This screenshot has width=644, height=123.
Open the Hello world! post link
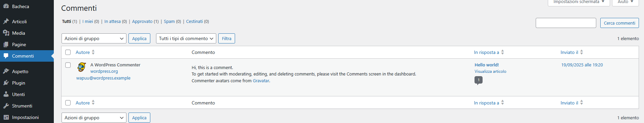click(487, 65)
